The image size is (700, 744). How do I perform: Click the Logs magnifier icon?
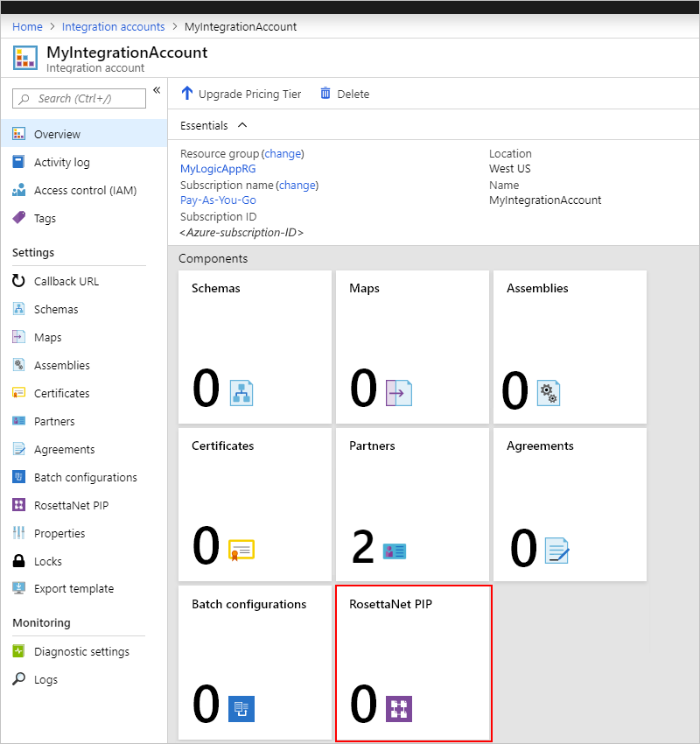click(18, 679)
